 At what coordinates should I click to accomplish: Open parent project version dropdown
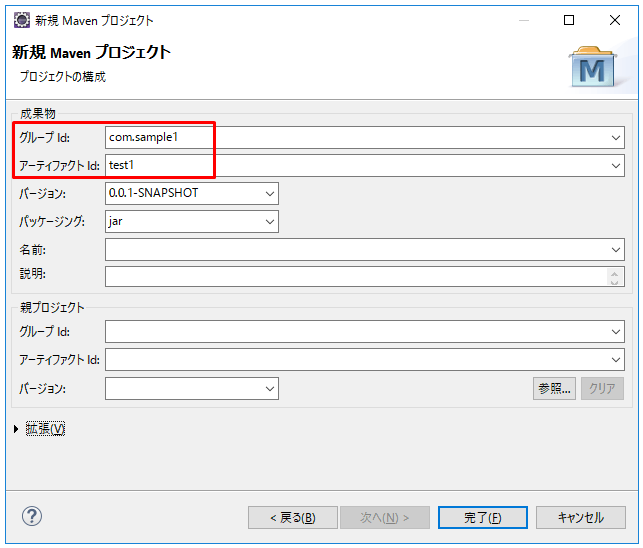tap(269, 388)
